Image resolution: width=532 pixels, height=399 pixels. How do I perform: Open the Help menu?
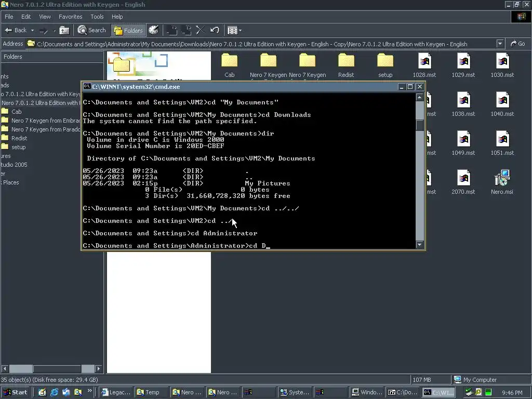click(x=117, y=17)
